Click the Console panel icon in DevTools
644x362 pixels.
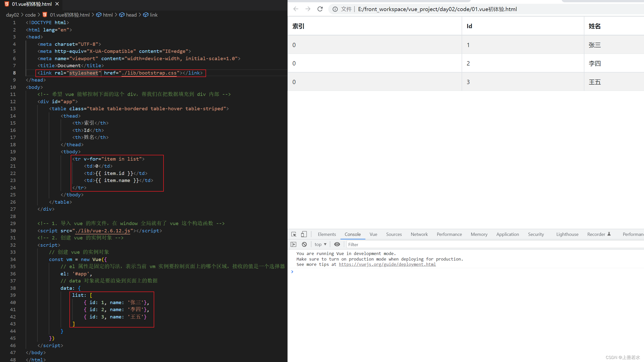click(352, 235)
